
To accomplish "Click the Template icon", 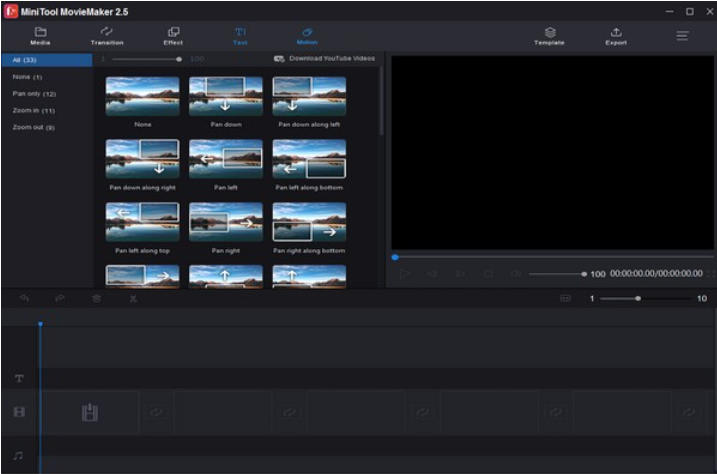I will 549,36.
